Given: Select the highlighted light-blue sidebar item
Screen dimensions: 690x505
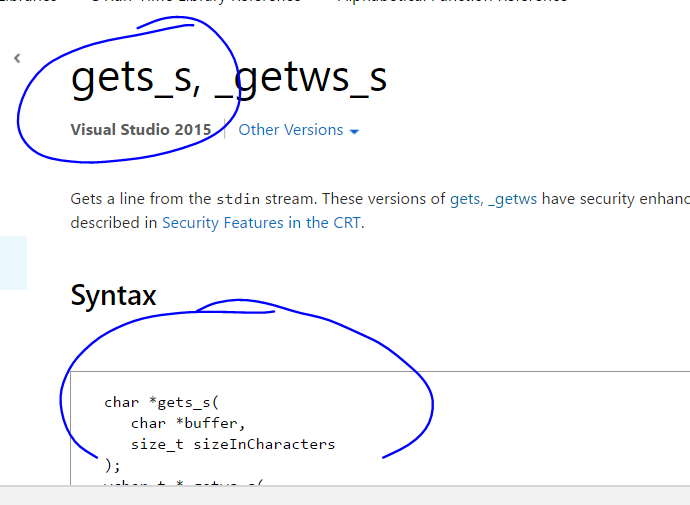Looking at the screenshot, I should point(13,263).
